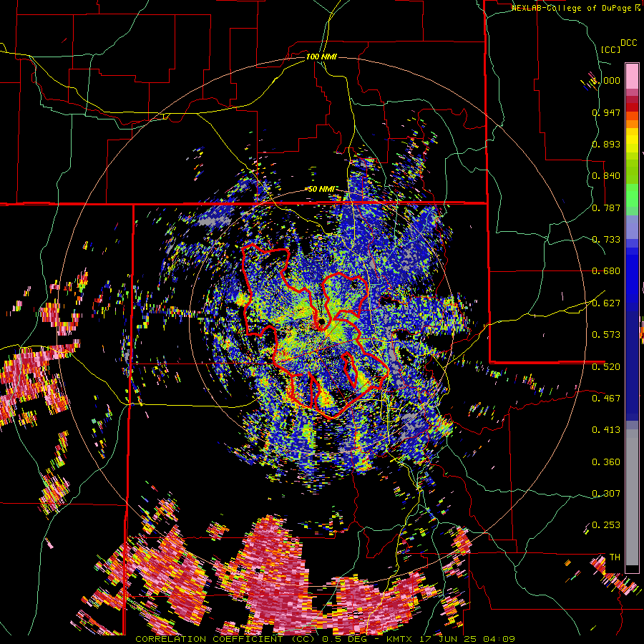Image resolution: width=644 pixels, height=644 pixels.
Task: Select the 0.307 legend value
Action: pyautogui.click(x=606, y=494)
